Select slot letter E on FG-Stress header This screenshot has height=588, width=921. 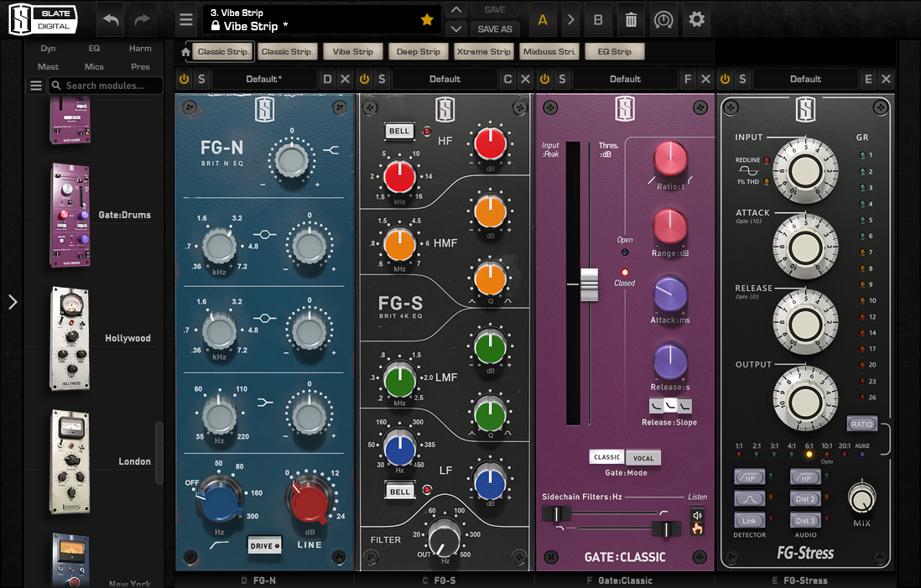868,79
